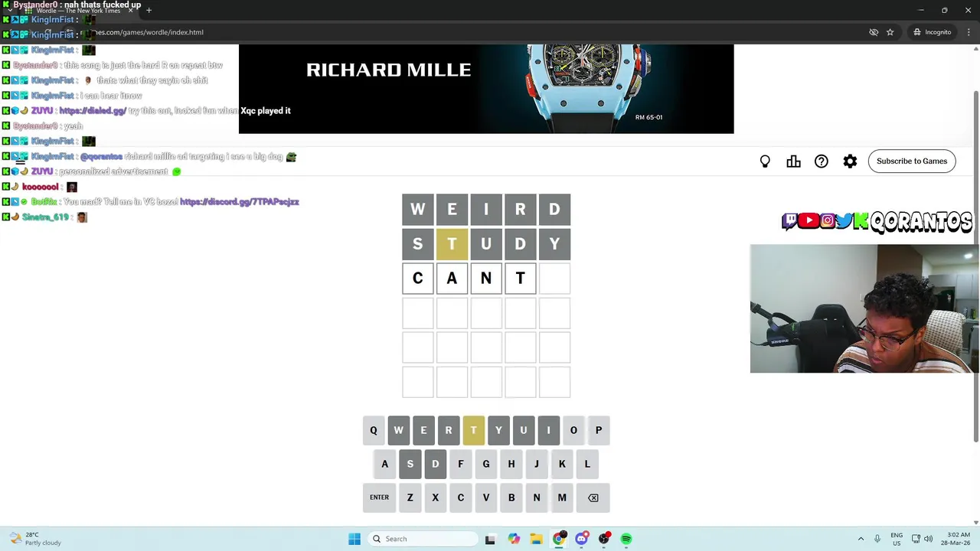Viewport: 980px width, 551px height.
Task: Open the Wordle hints lightbulb icon
Action: [765, 161]
